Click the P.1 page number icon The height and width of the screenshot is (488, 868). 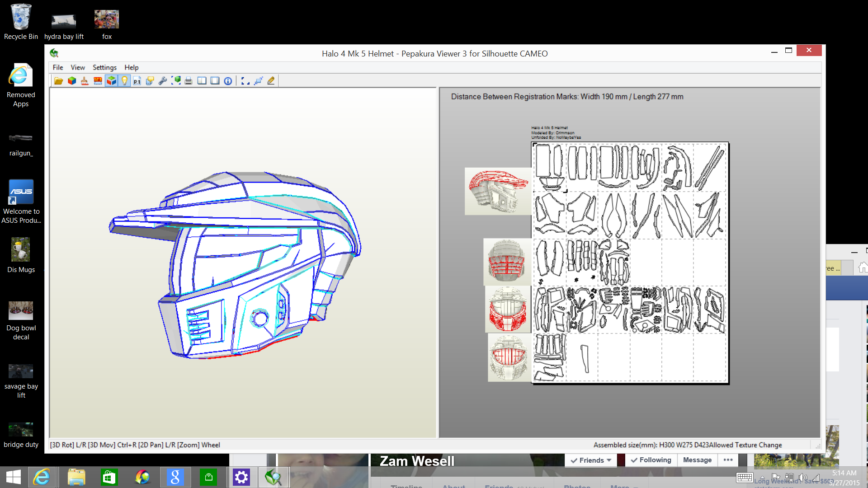click(x=137, y=81)
